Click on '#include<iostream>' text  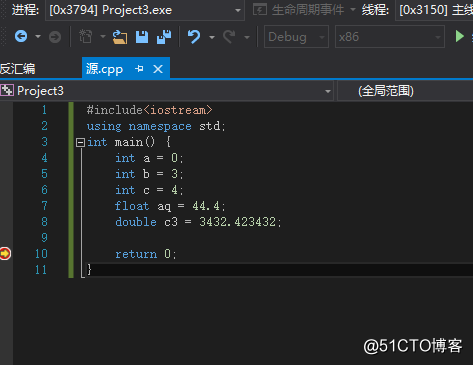pos(149,110)
